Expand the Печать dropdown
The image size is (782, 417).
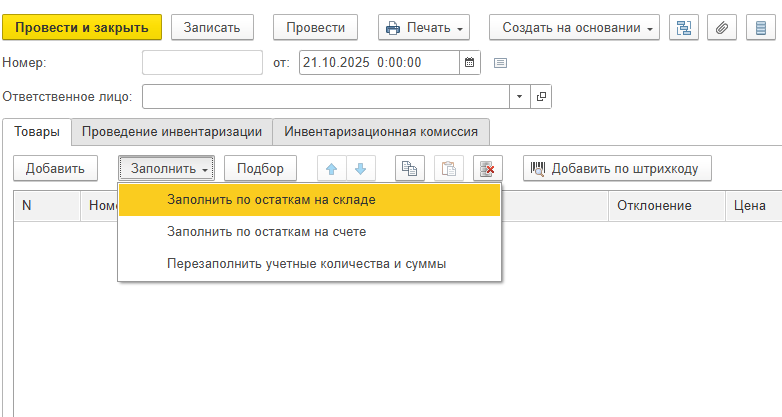coord(426,28)
